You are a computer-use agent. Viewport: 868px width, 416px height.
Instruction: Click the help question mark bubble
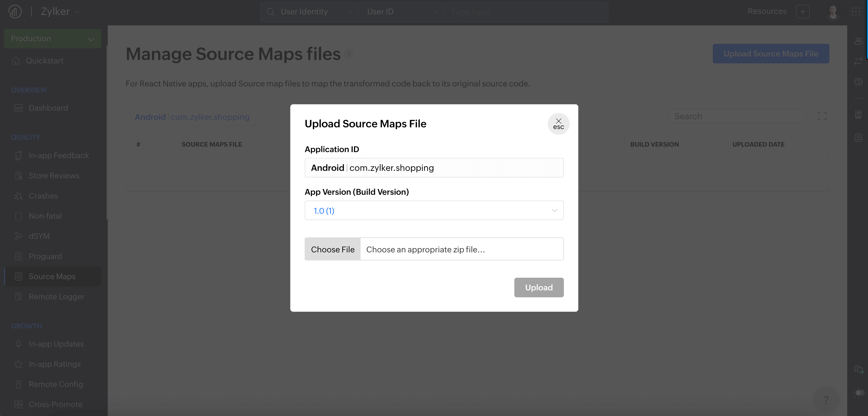click(x=826, y=400)
